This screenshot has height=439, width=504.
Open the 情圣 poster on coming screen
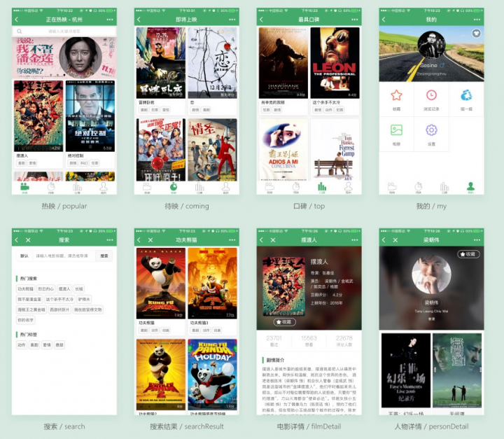pyautogui.click(x=213, y=150)
